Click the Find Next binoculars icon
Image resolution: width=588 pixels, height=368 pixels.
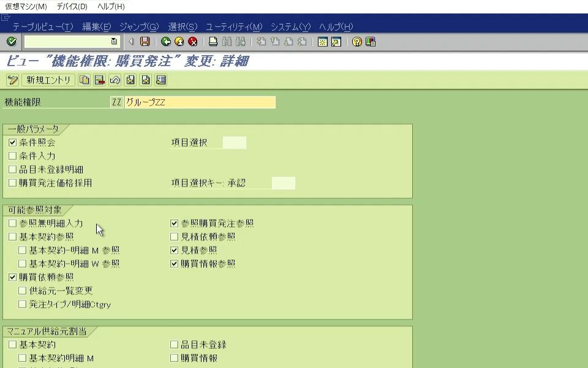[x=240, y=41]
